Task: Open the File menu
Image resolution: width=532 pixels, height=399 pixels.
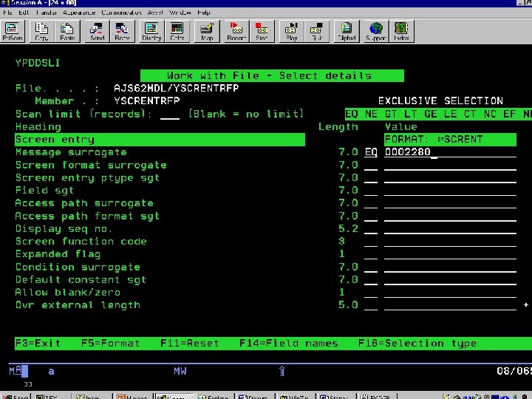Action: 7,13
